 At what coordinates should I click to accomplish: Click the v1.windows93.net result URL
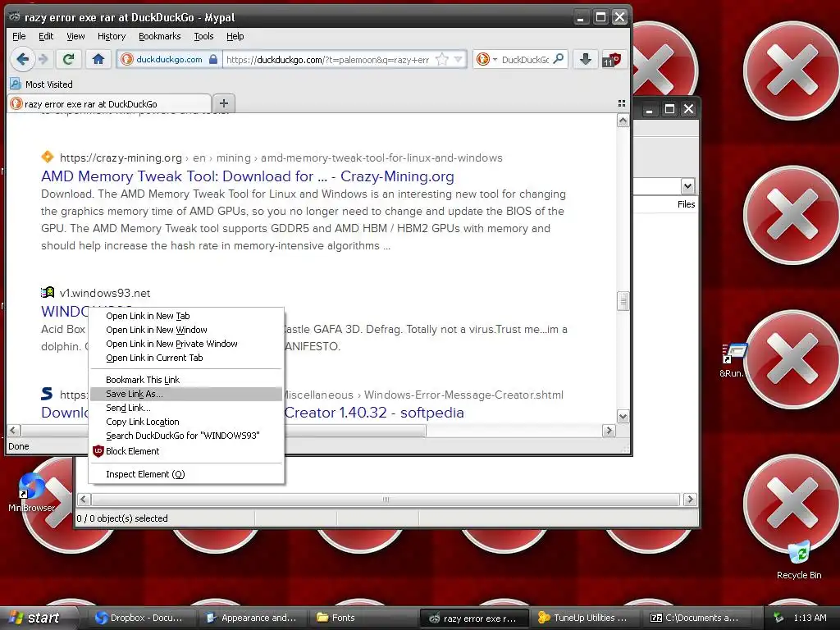click(105, 293)
